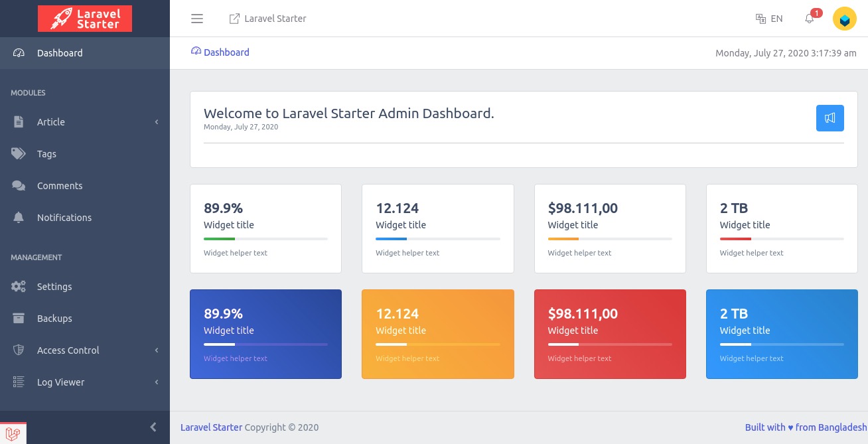
Task: Click the language translate icon
Action: [761, 19]
